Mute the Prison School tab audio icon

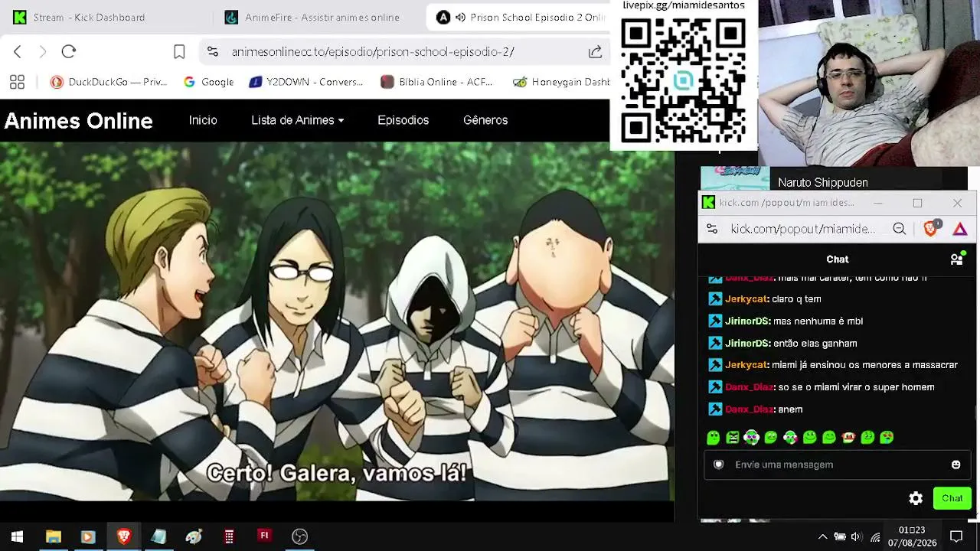tap(460, 17)
